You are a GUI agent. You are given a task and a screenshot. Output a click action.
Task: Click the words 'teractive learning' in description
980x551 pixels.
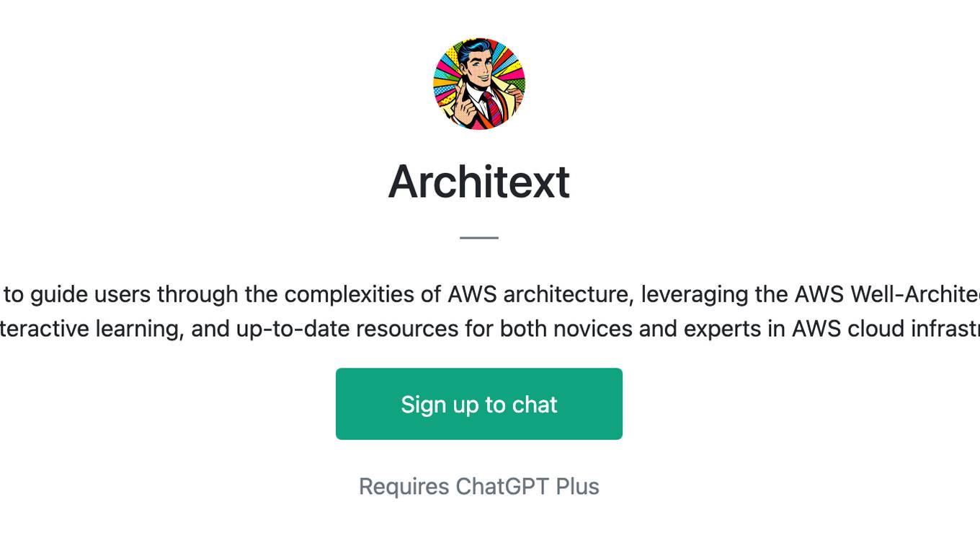pos(90,329)
